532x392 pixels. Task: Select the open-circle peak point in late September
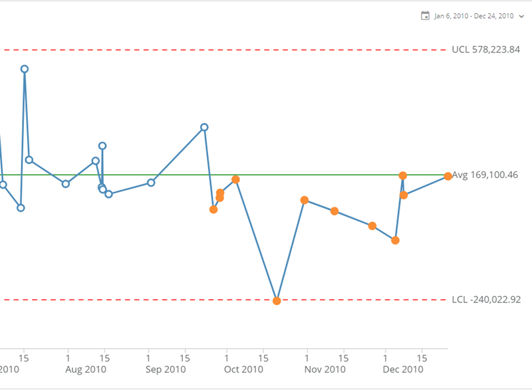pos(205,127)
